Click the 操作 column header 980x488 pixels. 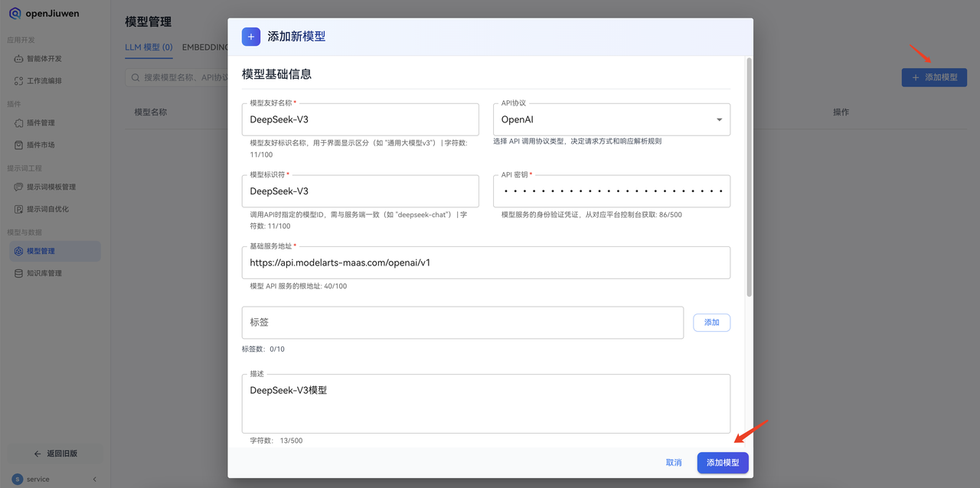point(841,112)
